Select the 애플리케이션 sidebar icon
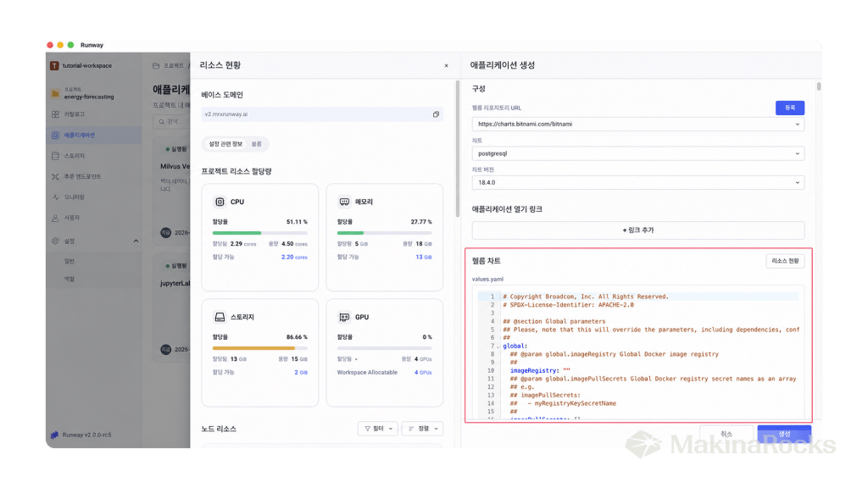868x488 pixels. (55, 135)
